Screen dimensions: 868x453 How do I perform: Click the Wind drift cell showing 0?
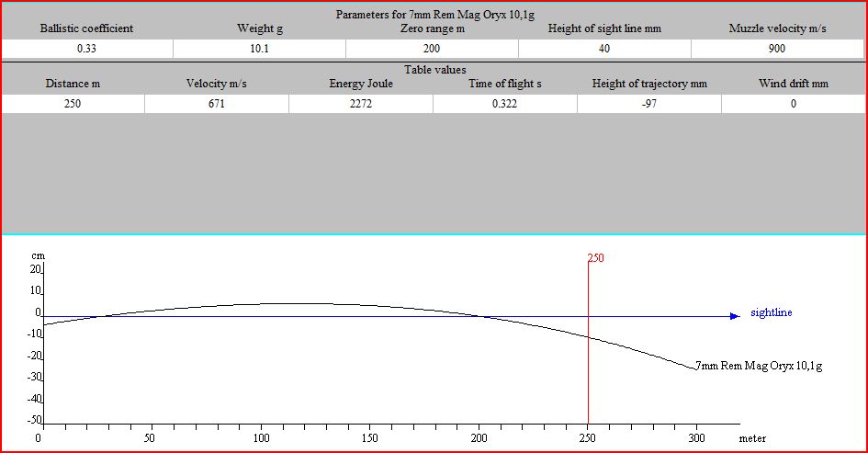[794, 104]
